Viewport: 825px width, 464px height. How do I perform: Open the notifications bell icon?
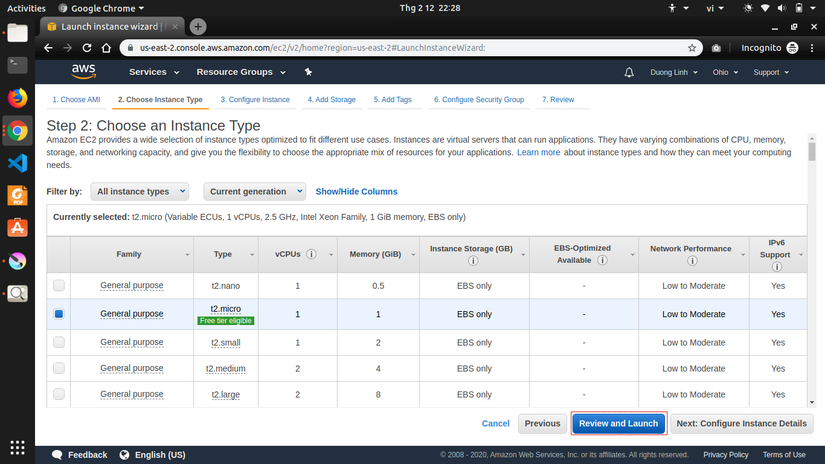pyautogui.click(x=629, y=72)
